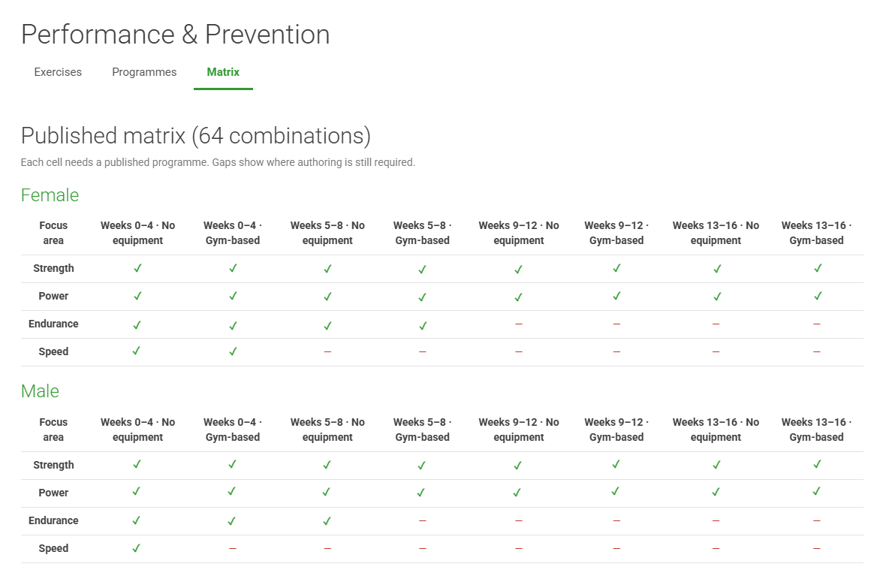The image size is (892, 588).
Task: Click Female Speed Weeks 0–4 Gym-based checkmark
Action: pyautogui.click(x=233, y=351)
